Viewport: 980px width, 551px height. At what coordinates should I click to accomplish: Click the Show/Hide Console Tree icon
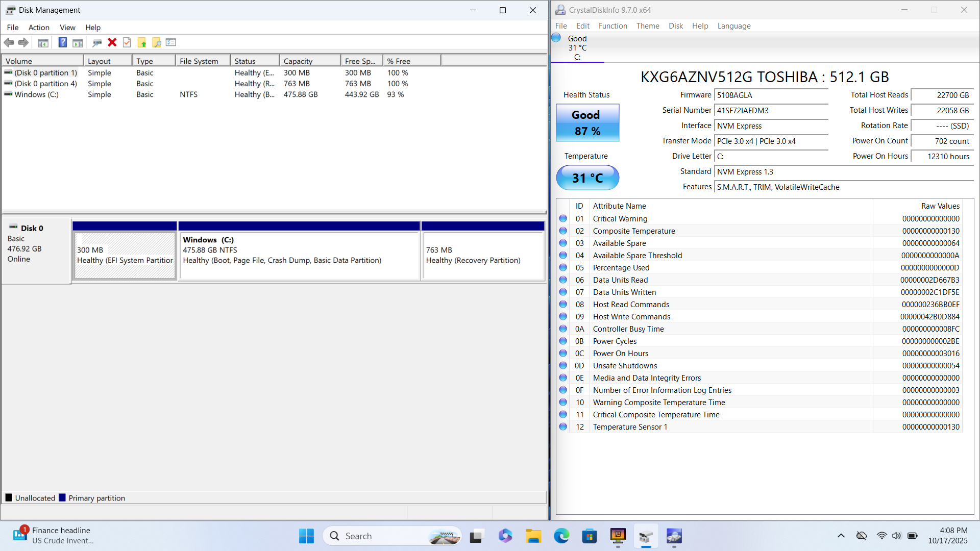tap(43, 42)
